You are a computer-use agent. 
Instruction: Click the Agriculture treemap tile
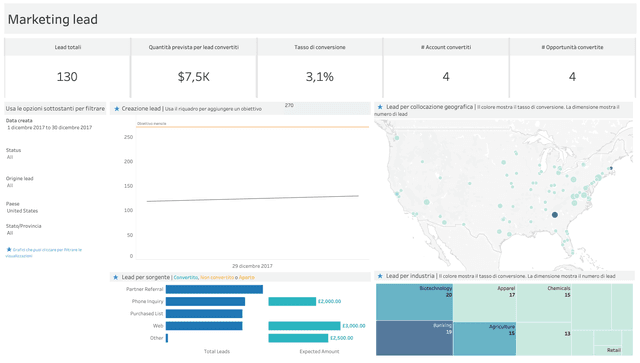click(x=484, y=339)
